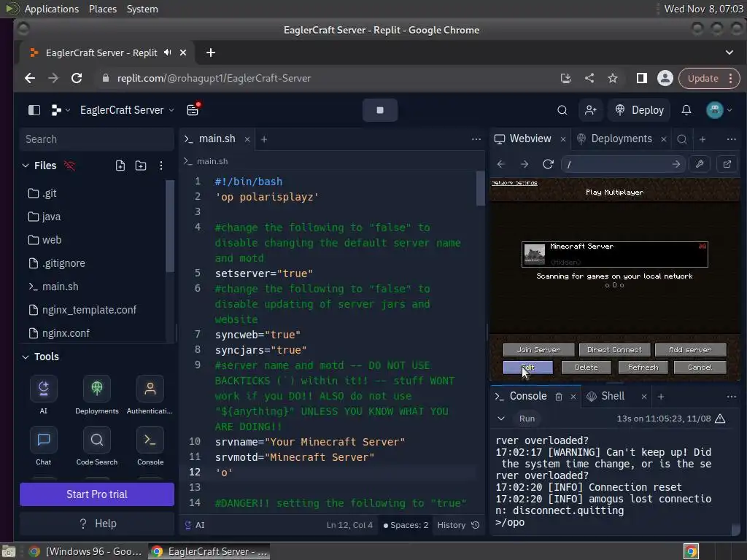Expand the EaglerCraft Server project name dropdown
Image resolution: width=747 pixels, height=560 pixels.
point(127,111)
